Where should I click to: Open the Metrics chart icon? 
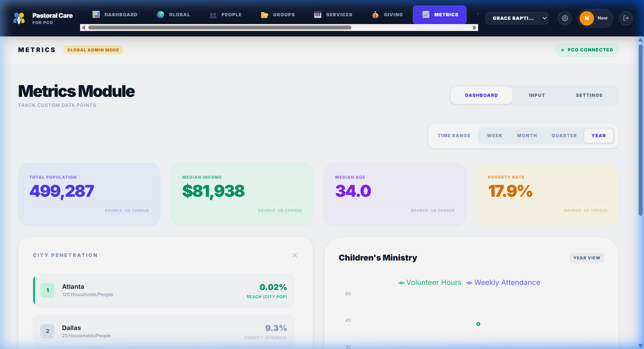[426, 14]
